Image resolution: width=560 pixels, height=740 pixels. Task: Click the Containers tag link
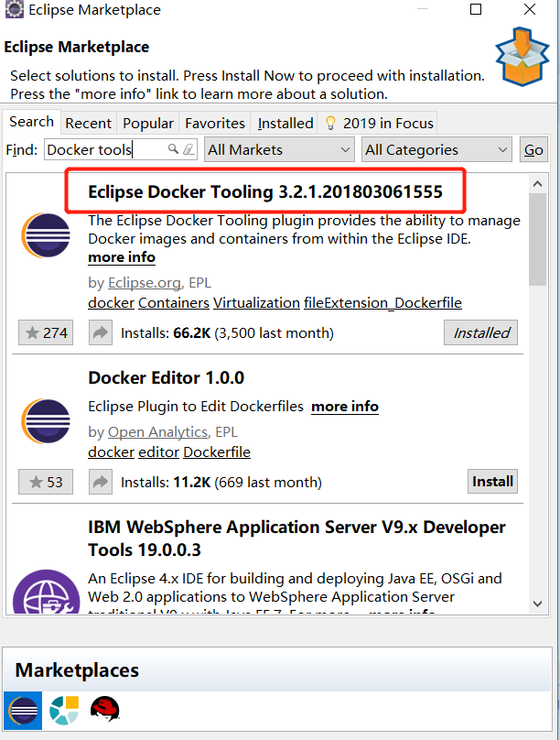coord(174,302)
